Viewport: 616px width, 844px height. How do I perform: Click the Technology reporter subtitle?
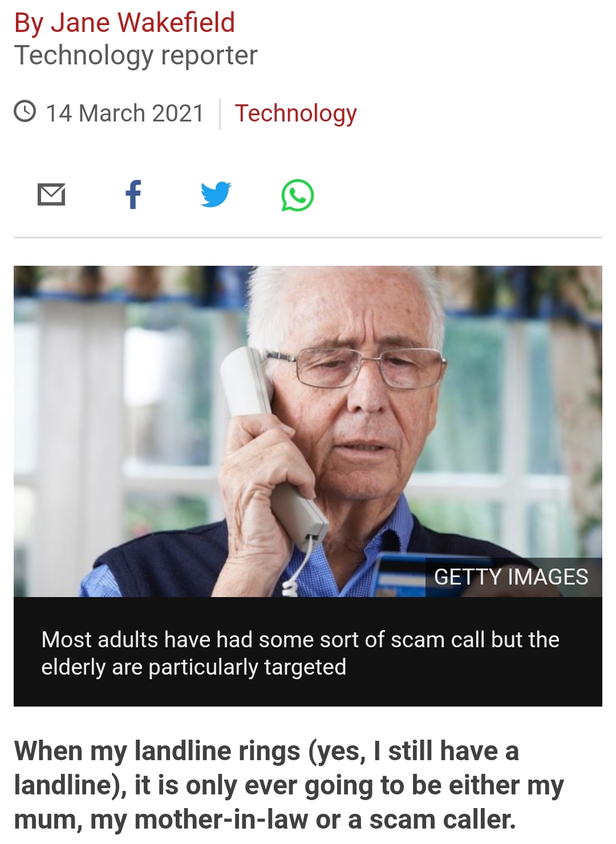[136, 55]
